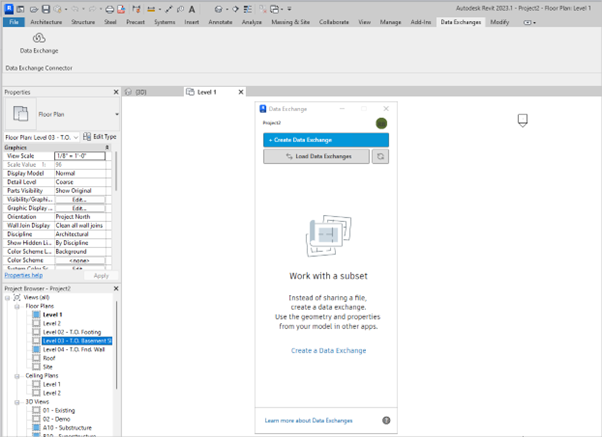Follow the Create a Data Exchange link

tap(329, 351)
